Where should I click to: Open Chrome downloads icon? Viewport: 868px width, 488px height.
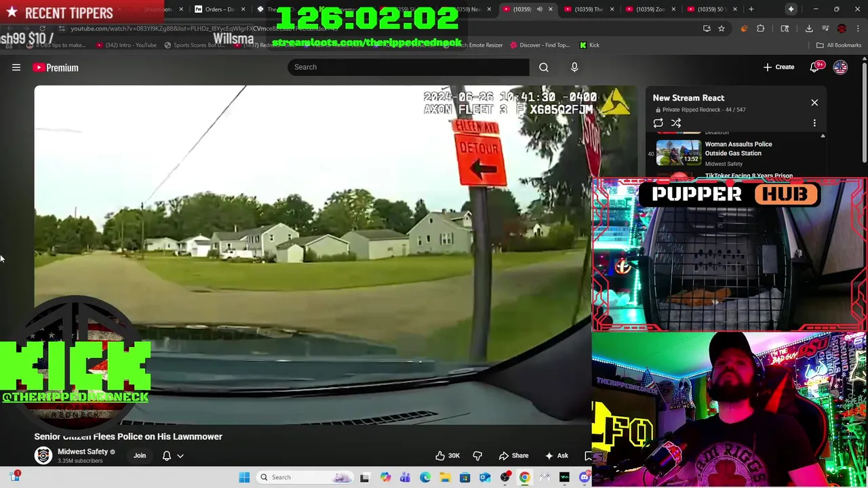[x=809, y=28]
